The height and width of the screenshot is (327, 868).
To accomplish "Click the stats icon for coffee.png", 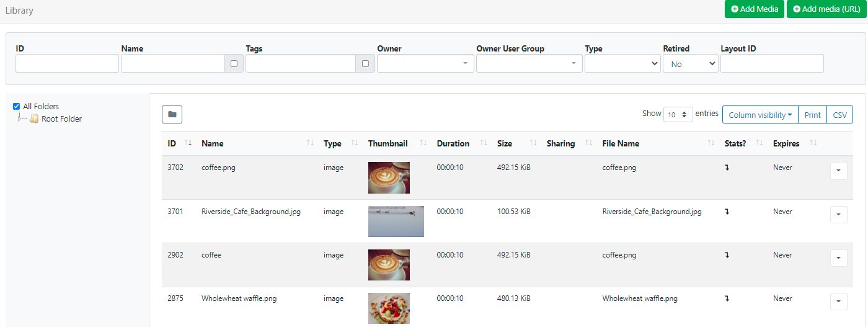I will tap(727, 168).
